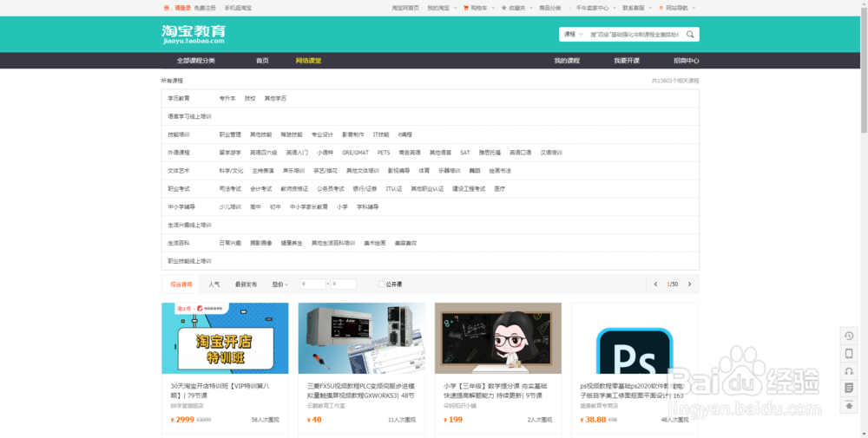Open 我要开课 in nav bar
868x438 pixels.
[627, 61]
